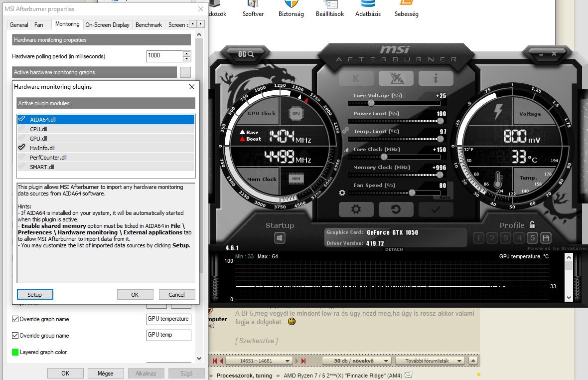
Task: Select the Monitoring tab
Action: pyautogui.click(x=67, y=24)
